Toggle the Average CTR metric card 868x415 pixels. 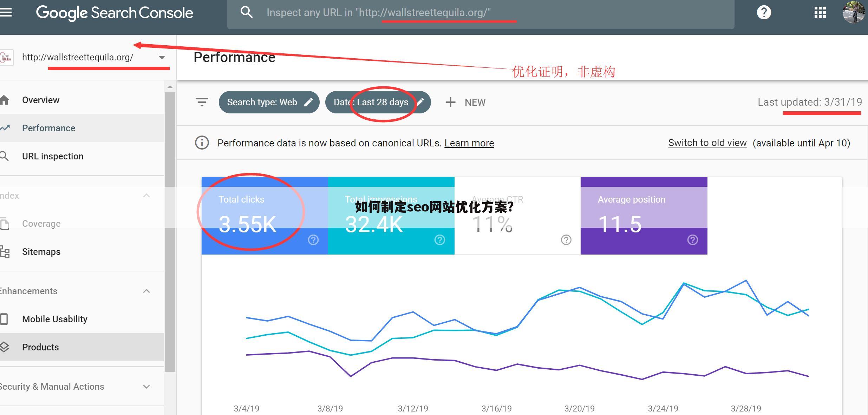518,216
